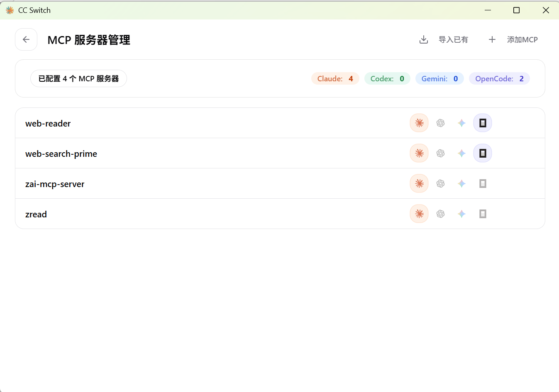Toggle OpenCode off for web-search-prime
559x392 pixels.
click(x=483, y=153)
